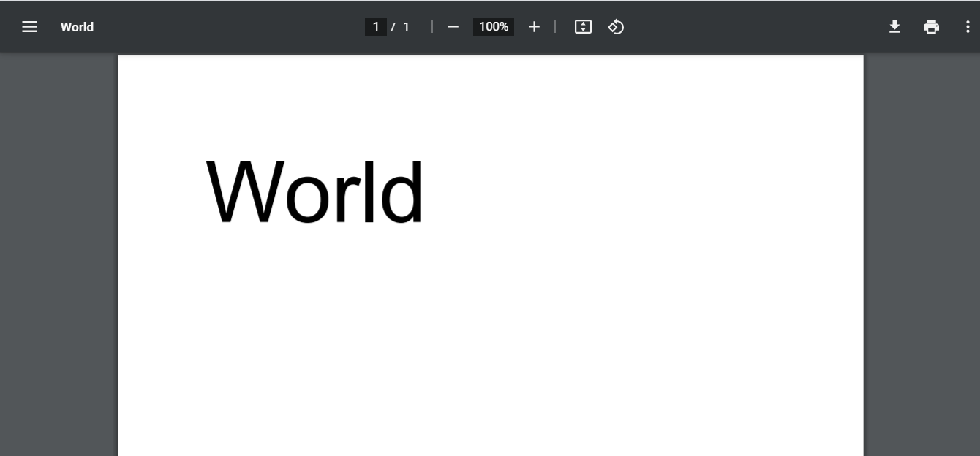Click the zoom in plus icon
The image size is (980, 456).
[534, 27]
